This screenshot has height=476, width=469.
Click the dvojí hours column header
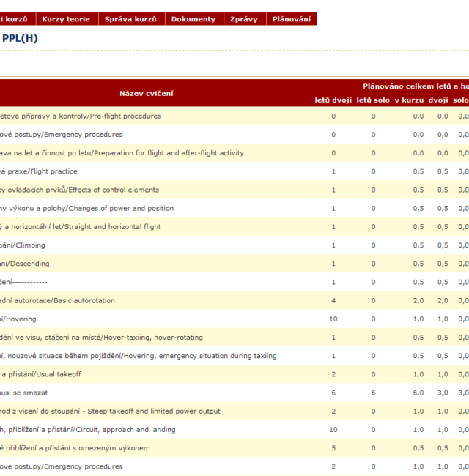438,100
